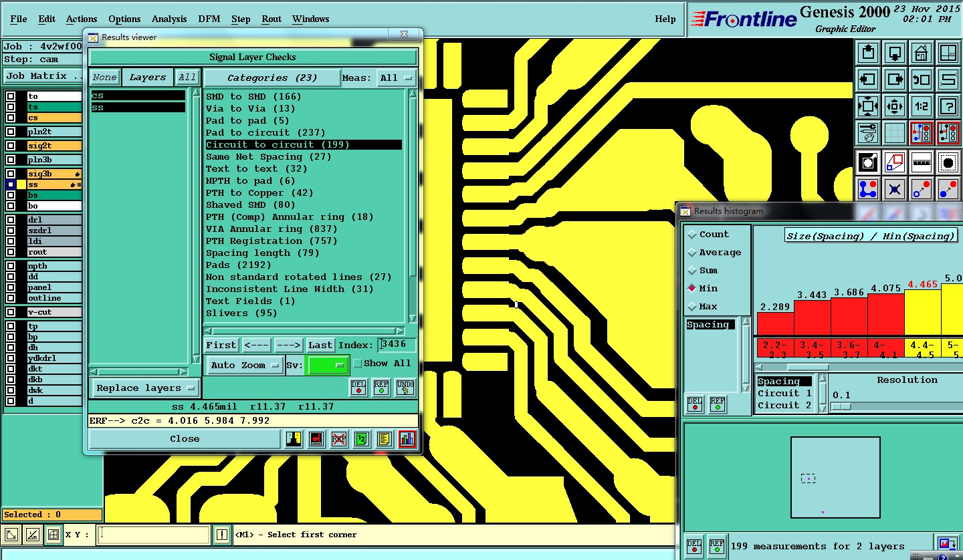Select the Min radio option

[693, 289]
